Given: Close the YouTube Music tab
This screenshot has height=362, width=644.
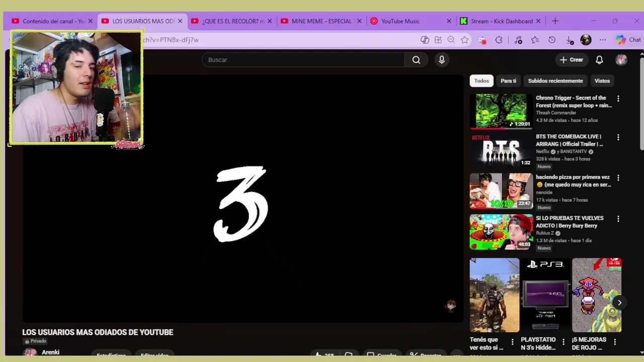Looking at the screenshot, I should point(449,21).
